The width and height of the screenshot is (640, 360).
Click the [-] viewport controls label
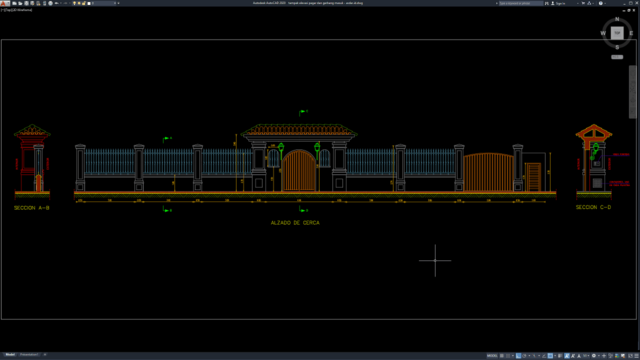[2, 10]
